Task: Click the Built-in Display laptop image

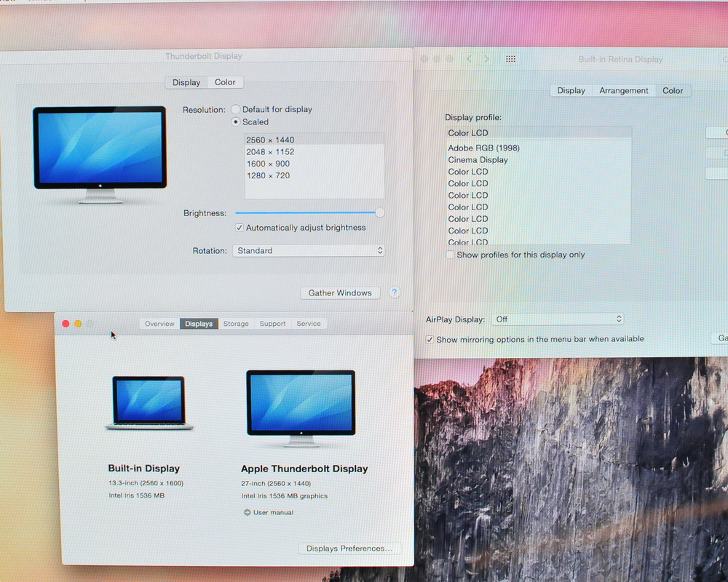Action: 149,403
